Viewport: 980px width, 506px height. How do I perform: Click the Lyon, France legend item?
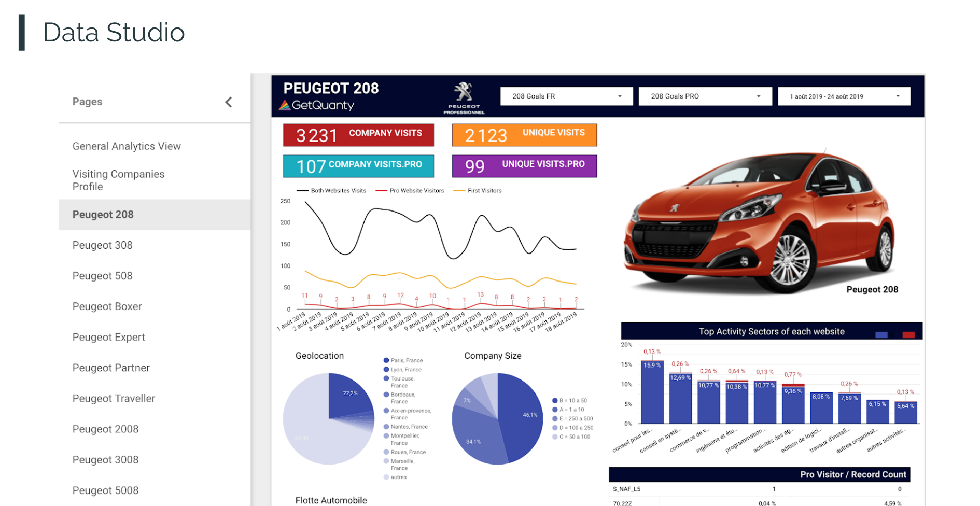pyautogui.click(x=403, y=370)
